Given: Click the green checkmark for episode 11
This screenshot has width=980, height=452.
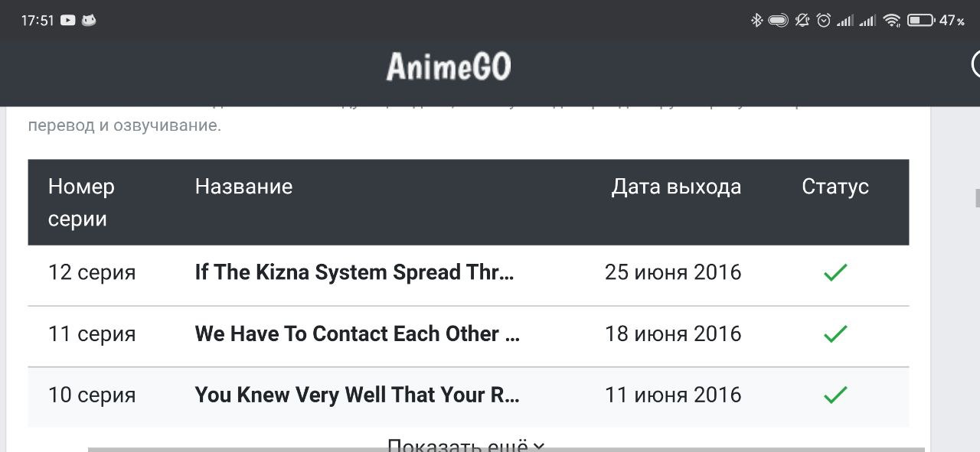Looking at the screenshot, I should click(x=835, y=333).
